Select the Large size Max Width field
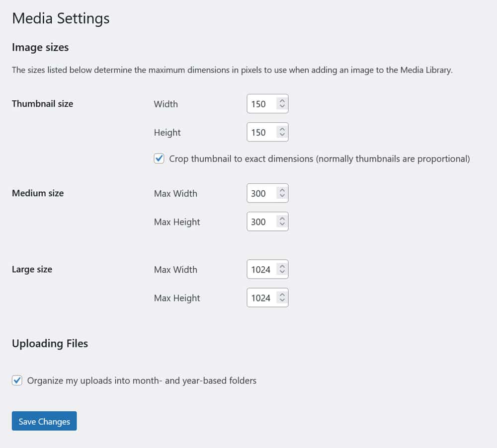 click(261, 270)
